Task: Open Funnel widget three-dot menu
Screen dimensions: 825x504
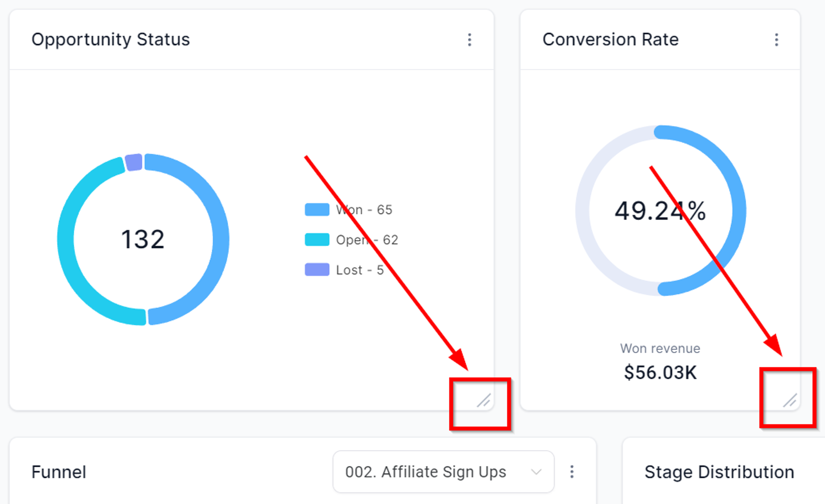Action: point(572,472)
